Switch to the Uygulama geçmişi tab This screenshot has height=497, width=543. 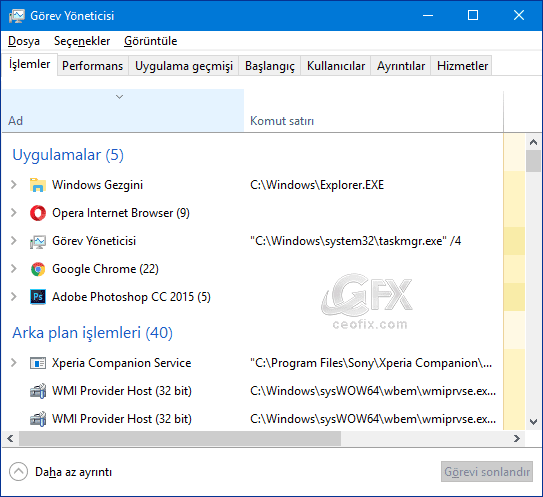184,66
